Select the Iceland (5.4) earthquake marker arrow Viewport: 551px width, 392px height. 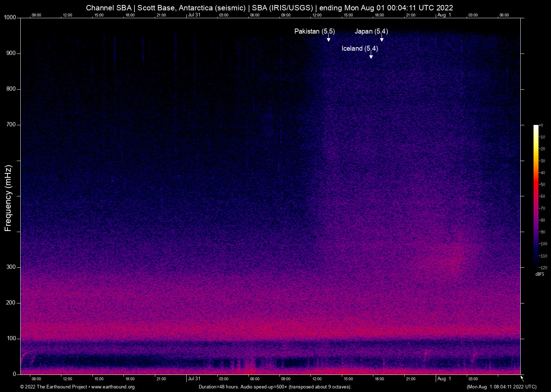371,56
